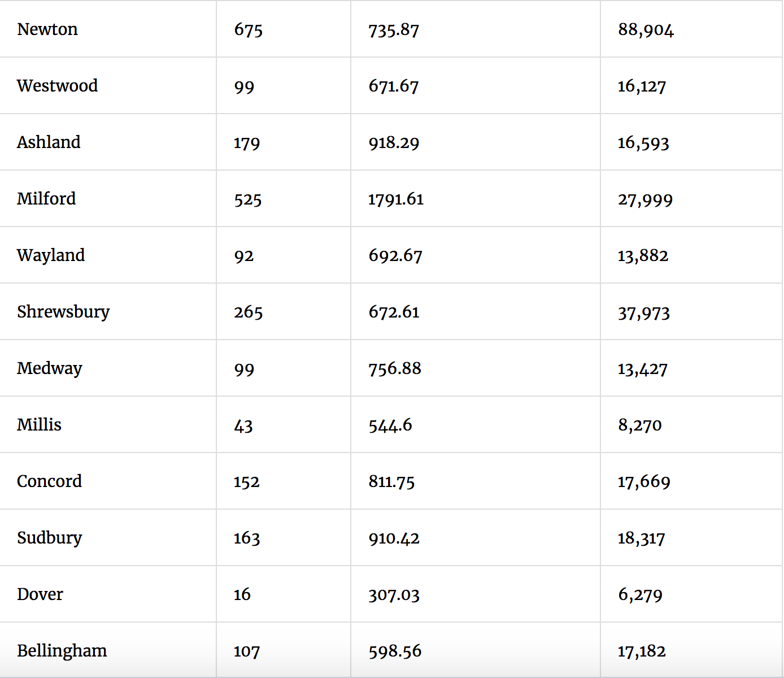Select the Shrewsbury row label
784x678 pixels.
tap(63, 312)
